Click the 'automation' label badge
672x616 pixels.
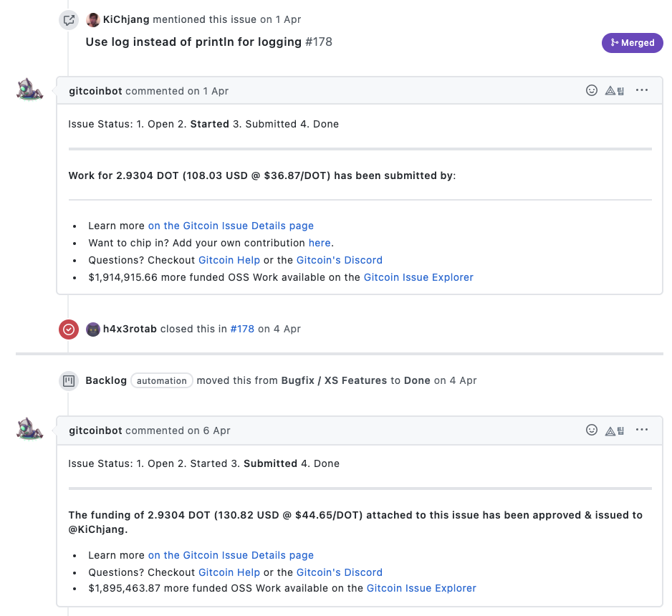point(162,381)
